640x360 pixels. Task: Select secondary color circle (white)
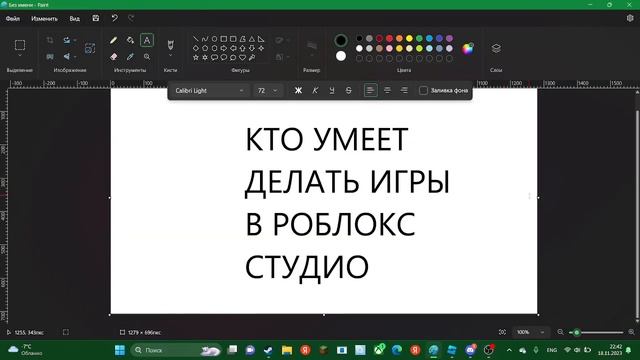click(341, 56)
